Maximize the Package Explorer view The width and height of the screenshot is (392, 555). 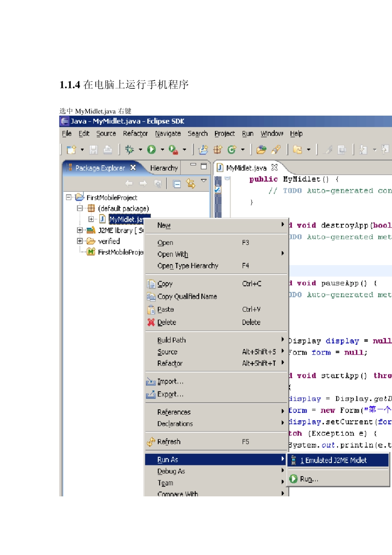[x=204, y=166]
